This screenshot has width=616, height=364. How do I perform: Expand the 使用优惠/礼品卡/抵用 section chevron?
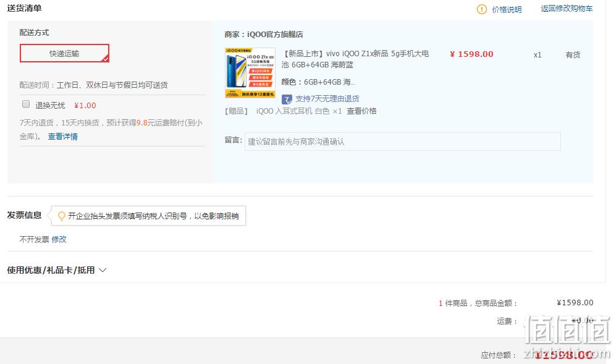(103, 270)
